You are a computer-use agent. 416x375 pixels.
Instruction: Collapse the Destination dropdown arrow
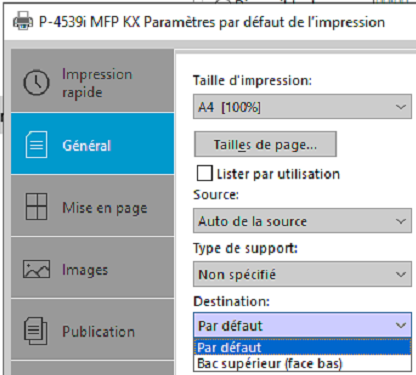point(401,325)
